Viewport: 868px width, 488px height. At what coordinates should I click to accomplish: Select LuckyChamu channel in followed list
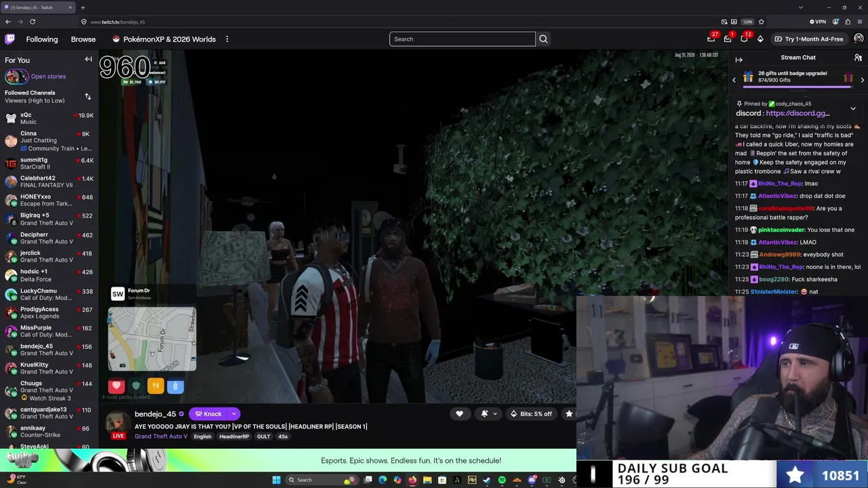pos(49,294)
